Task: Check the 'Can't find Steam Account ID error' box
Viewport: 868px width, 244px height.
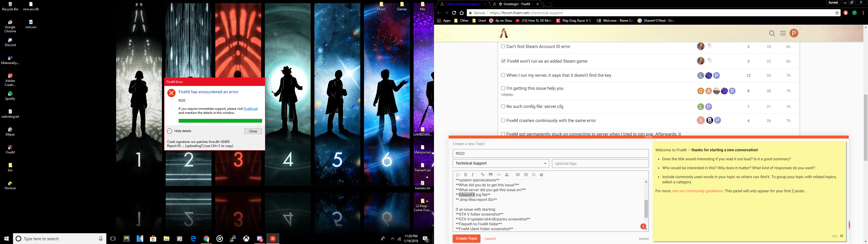Action: (x=503, y=47)
